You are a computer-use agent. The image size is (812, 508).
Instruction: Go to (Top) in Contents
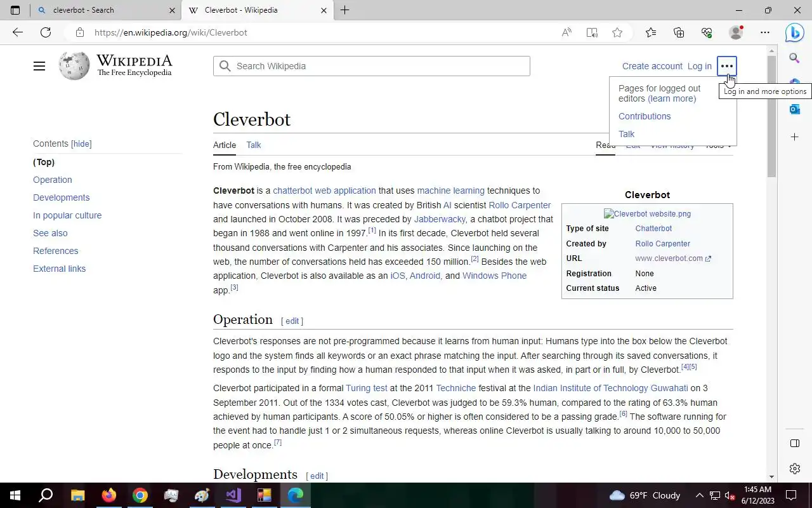[44, 162]
